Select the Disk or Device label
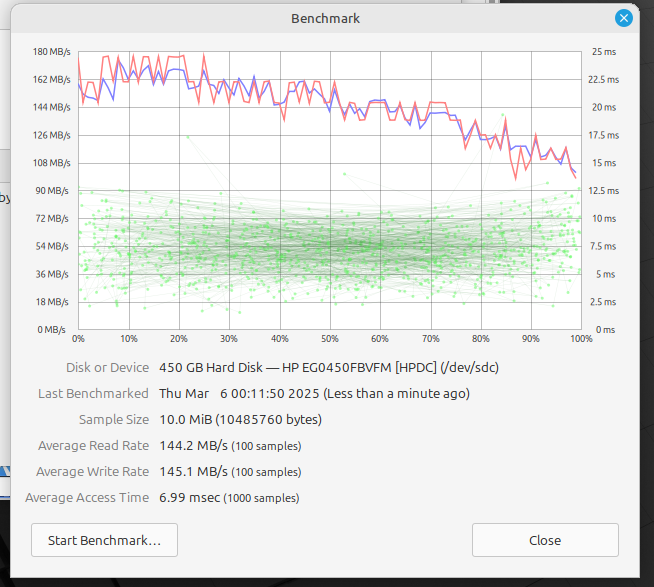Screen dimensions: 654x587 click(x=107, y=367)
